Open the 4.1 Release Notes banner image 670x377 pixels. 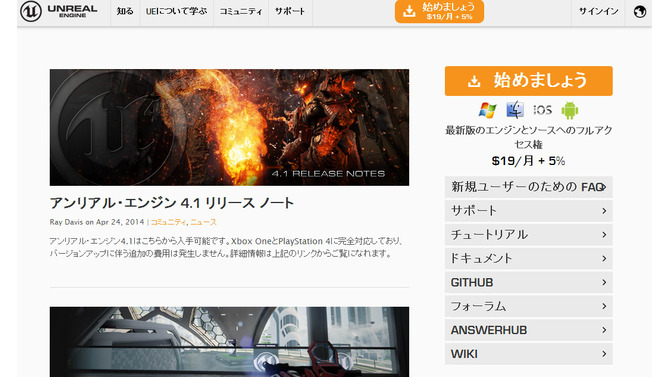tap(229, 127)
